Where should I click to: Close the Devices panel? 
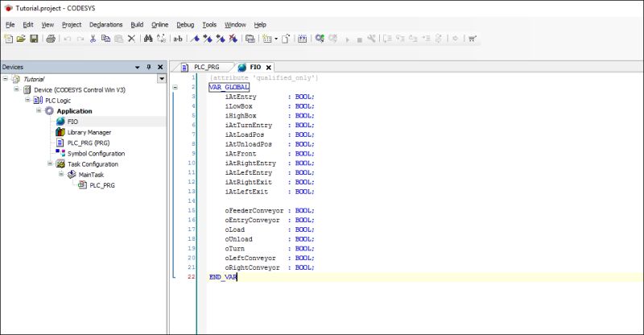click(x=160, y=67)
